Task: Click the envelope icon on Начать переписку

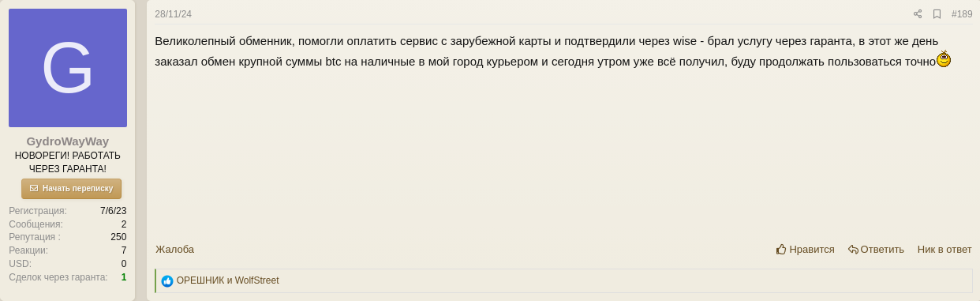Action: point(34,189)
